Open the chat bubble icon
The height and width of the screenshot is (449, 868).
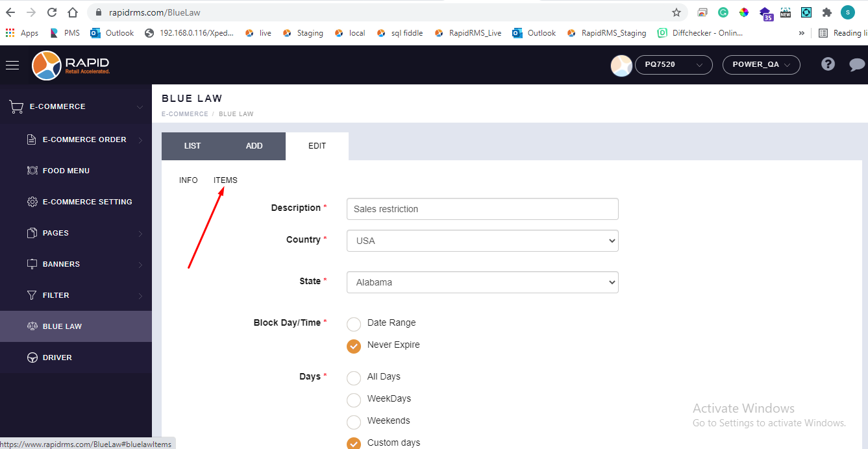point(856,64)
